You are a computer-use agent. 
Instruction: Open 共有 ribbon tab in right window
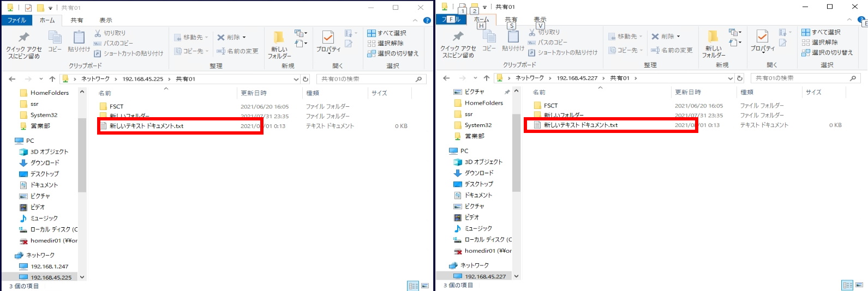[x=511, y=20]
